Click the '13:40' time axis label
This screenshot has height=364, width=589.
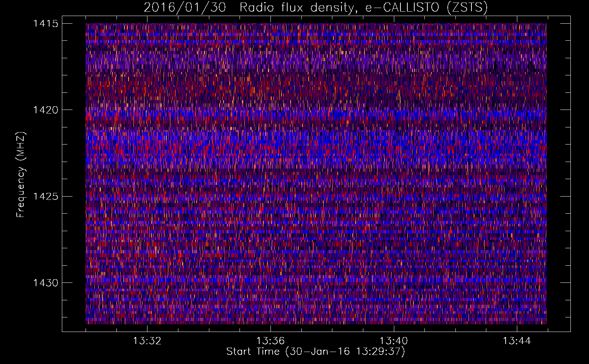pyautogui.click(x=394, y=341)
